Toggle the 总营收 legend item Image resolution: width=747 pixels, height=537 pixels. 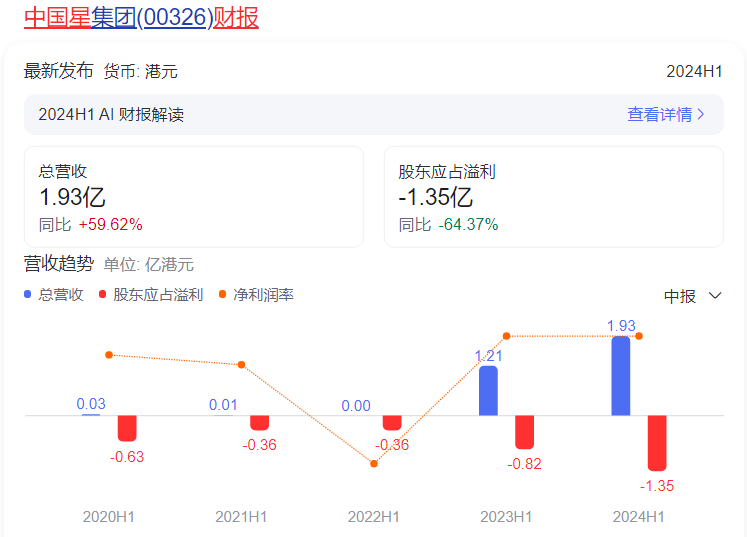pos(54,294)
